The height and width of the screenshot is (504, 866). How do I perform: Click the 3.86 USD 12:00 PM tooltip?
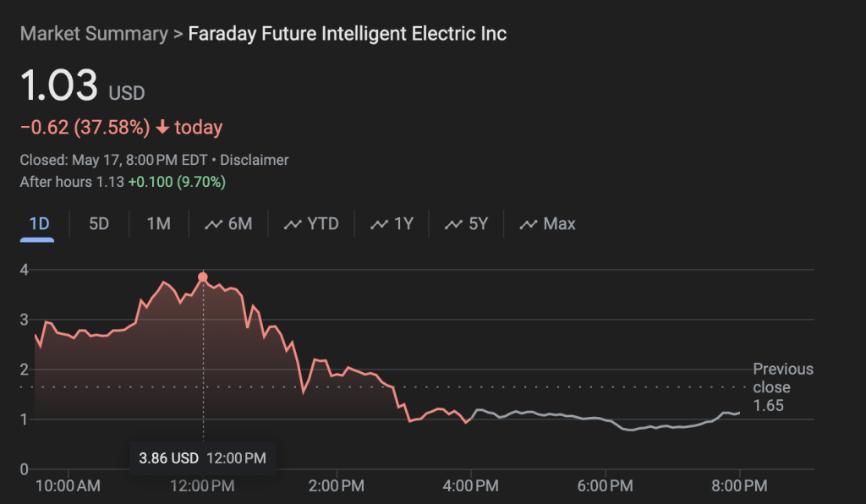(203, 458)
